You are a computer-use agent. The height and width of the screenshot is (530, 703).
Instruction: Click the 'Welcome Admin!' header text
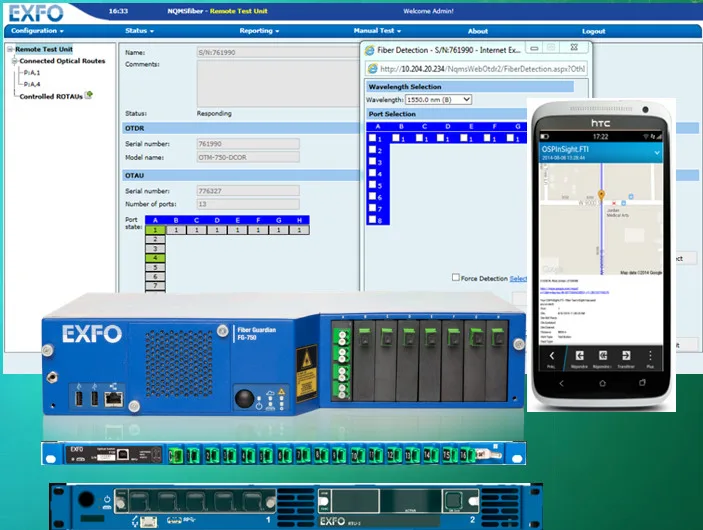[428, 11]
